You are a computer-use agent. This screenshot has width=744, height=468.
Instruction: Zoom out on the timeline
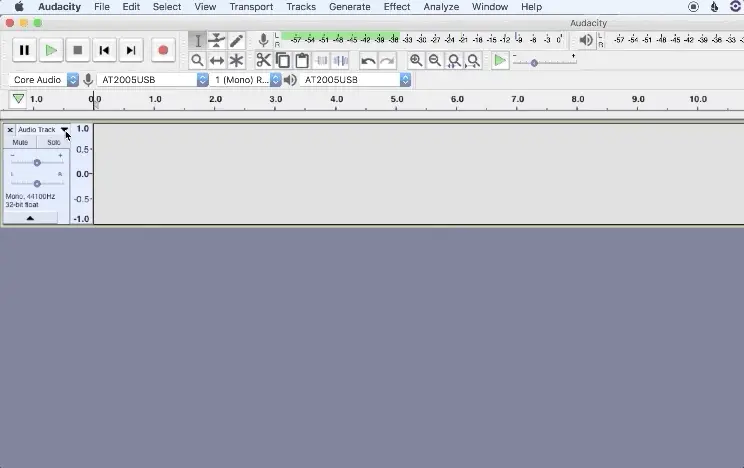[x=435, y=61]
